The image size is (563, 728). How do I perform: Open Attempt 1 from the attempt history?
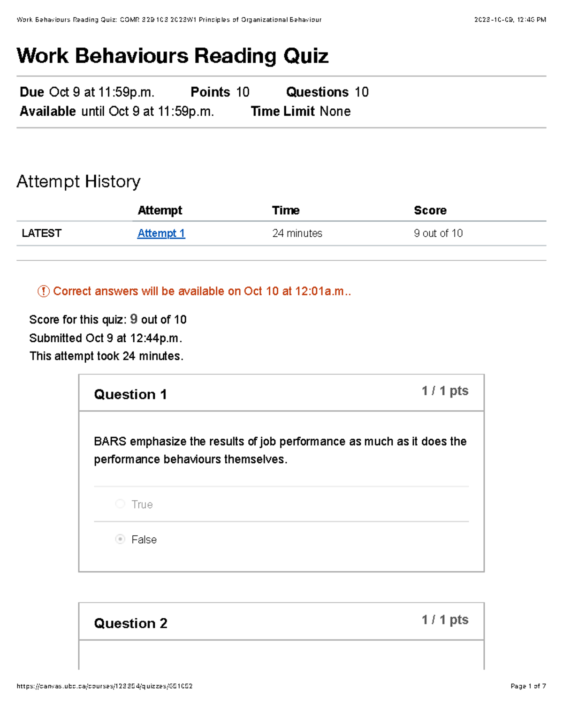tap(161, 233)
